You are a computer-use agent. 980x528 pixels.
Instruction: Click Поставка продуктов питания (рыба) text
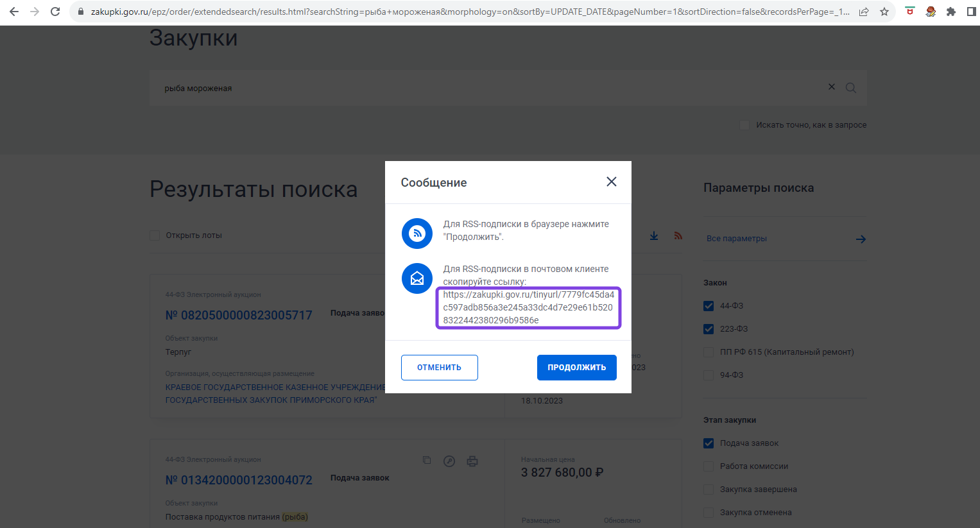tap(237, 517)
